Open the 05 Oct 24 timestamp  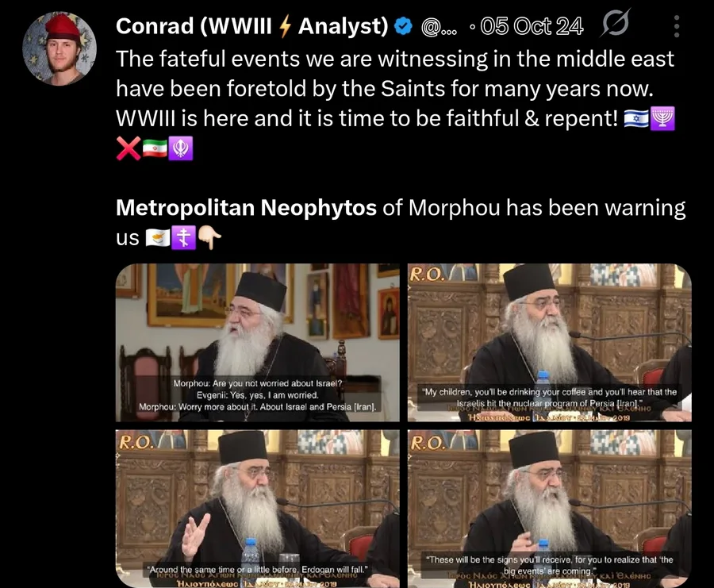(x=532, y=26)
